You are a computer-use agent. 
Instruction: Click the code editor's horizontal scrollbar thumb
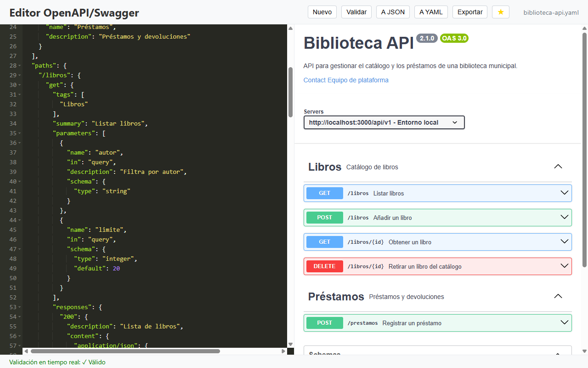[125, 351]
